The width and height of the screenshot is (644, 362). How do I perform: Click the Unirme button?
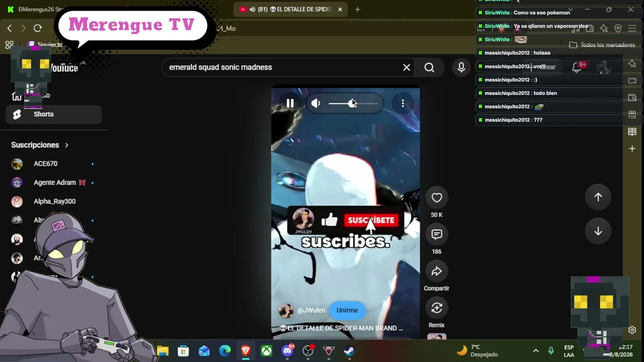[347, 310]
